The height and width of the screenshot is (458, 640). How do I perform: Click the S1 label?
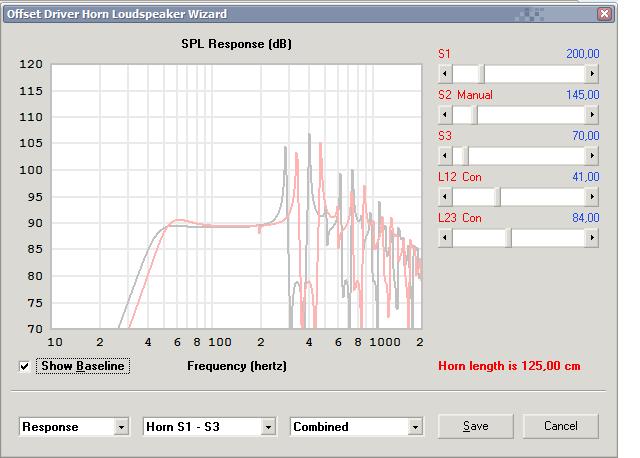coord(444,54)
